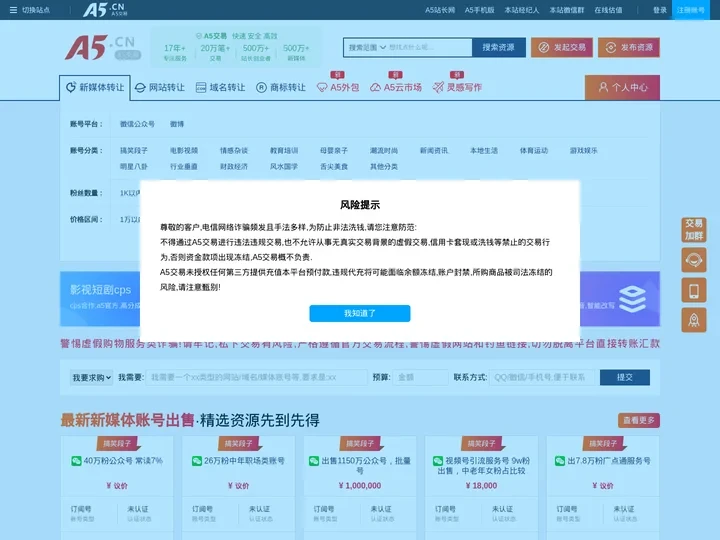Screen dimensions: 720x540
Task: Select 教育培训 category
Action: coord(284,151)
